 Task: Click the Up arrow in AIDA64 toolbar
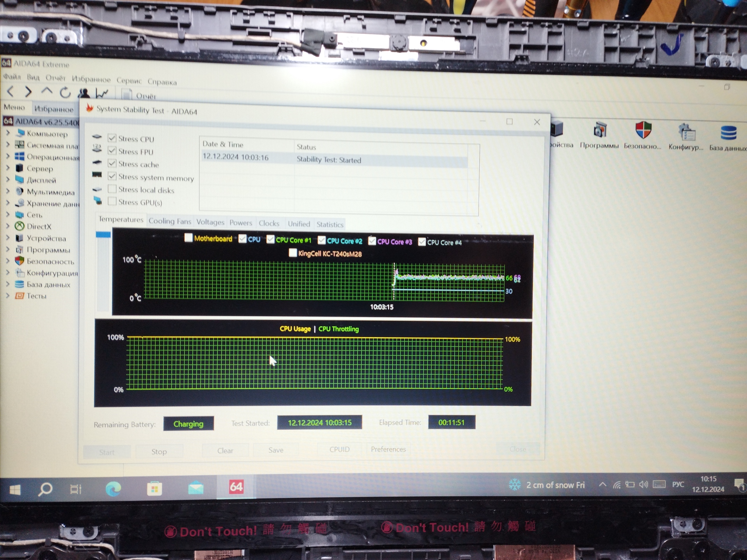(46, 91)
